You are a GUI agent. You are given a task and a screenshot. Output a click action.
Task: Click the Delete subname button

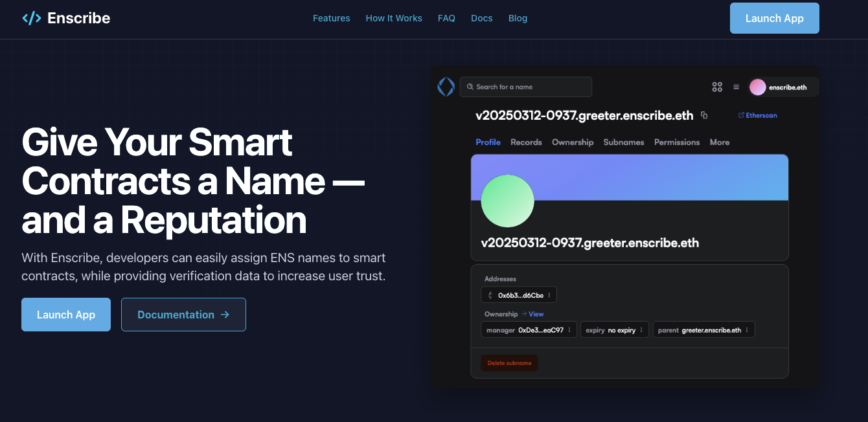(x=509, y=363)
